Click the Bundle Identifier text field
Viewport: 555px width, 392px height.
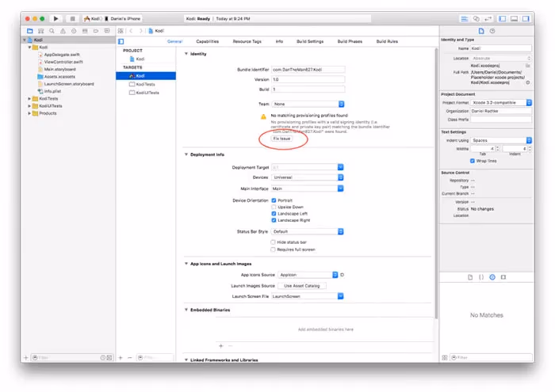(308, 70)
